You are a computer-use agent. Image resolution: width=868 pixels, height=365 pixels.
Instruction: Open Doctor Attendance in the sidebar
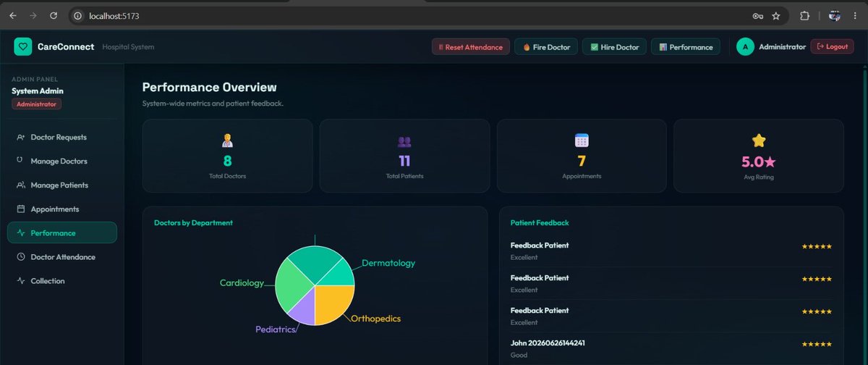click(x=62, y=256)
